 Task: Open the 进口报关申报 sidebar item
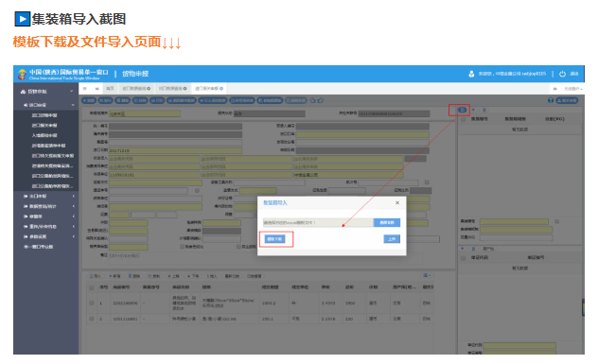(x=44, y=125)
